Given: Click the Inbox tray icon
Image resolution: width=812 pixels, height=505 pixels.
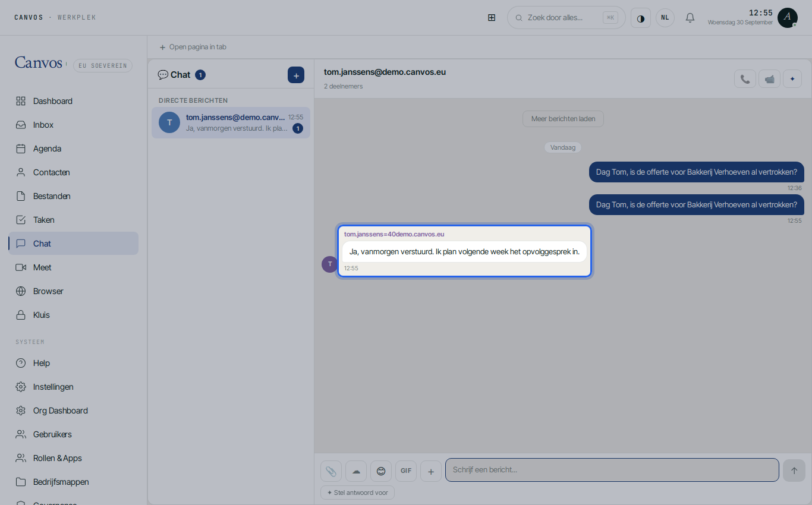Looking at the screenshot, I should pyautogui.click(x=21, y=125).
